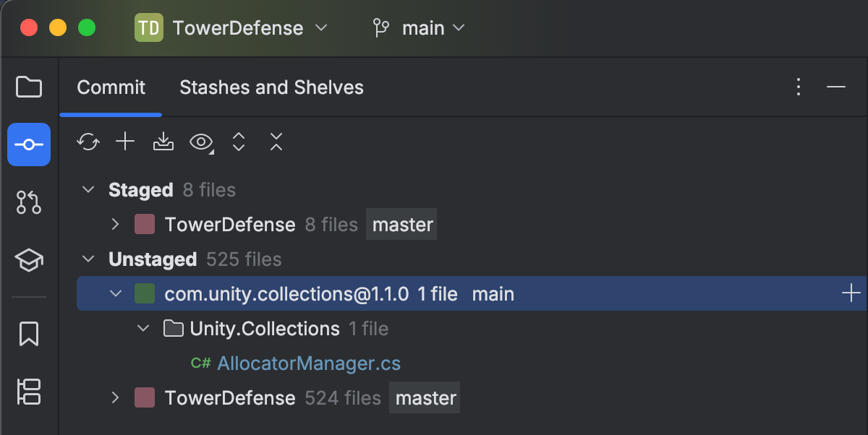Click the Refresh changes icon

pyautogui.click(x=88, y=142)
